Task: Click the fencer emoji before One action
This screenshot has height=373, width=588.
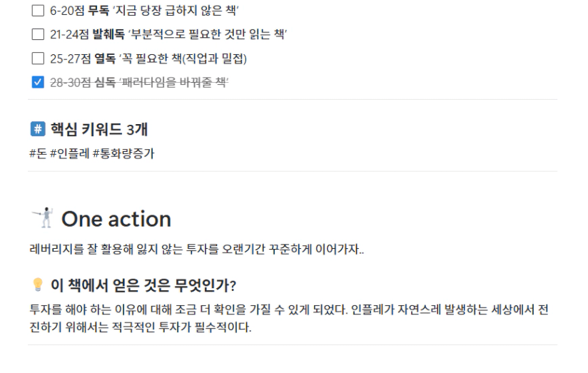Action: click(x=40, y=218)
